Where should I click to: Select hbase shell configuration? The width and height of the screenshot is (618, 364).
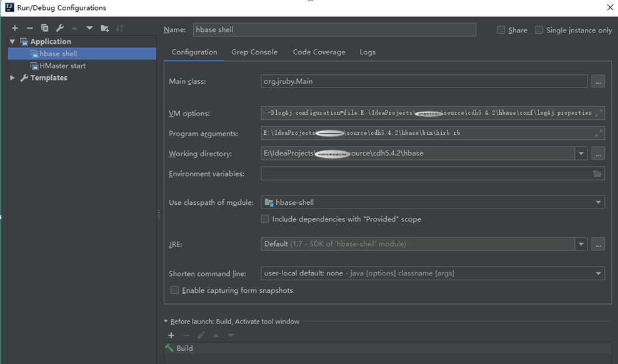click(82, 54)
